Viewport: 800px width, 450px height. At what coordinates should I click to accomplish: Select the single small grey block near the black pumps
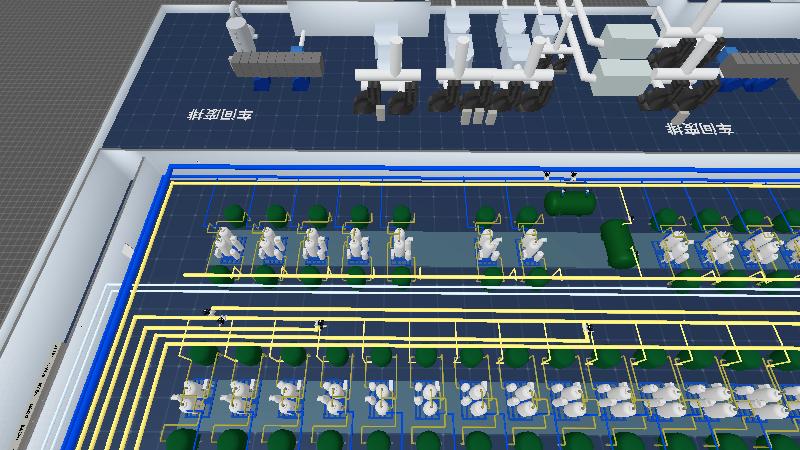coord(380,112)
